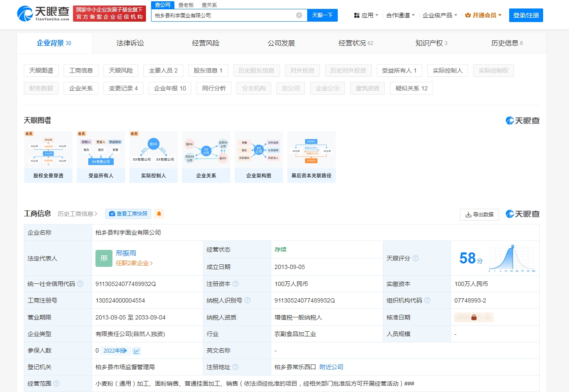This screenshot has height=392, width=569.
Task: Click the 邢 avatar of the legal representative
Action: (104, 258)
